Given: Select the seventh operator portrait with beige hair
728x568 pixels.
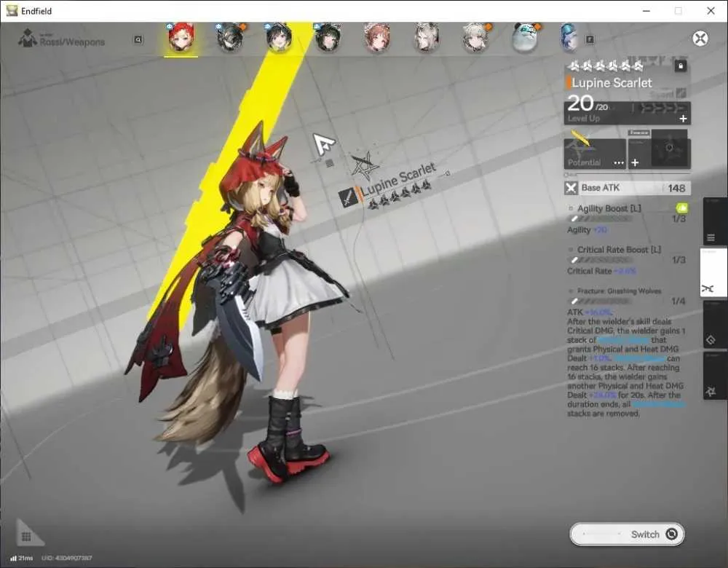Looking at the screenshot, I should tap(475, 36).
